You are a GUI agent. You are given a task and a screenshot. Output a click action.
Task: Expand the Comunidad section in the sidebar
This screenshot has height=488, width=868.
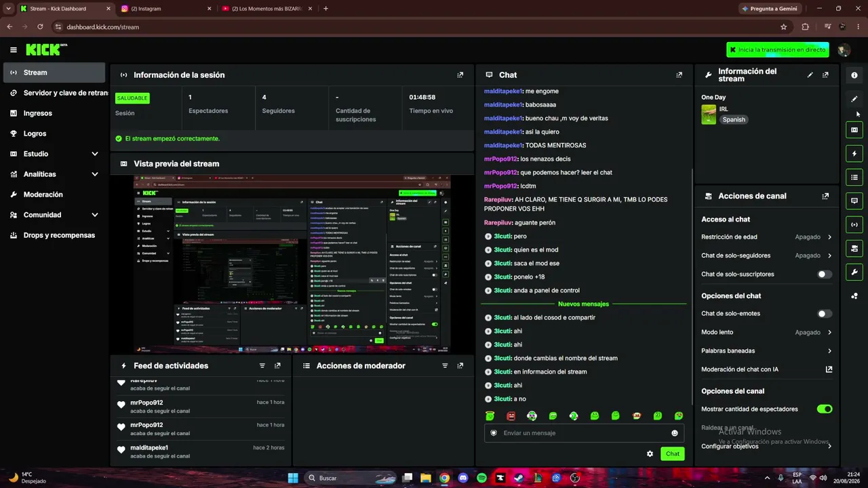54,215
